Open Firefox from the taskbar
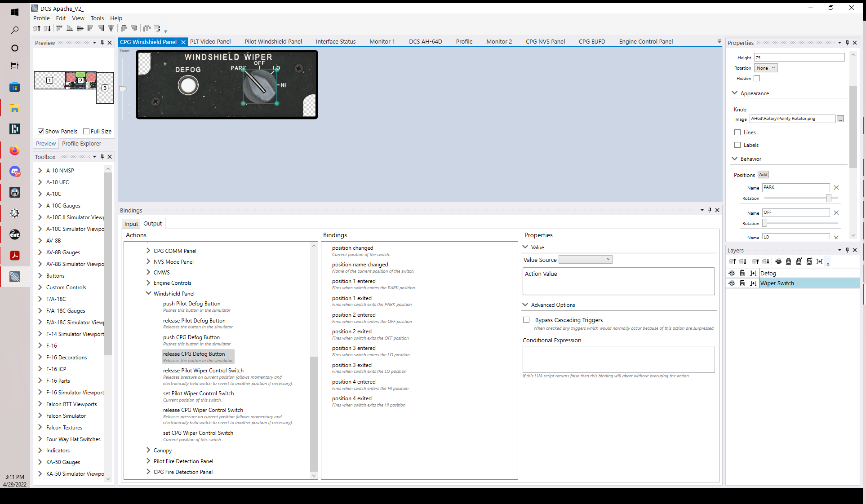The height and width of the screenshot is (504, 866). pyautogui.click(x=15, y=150)
